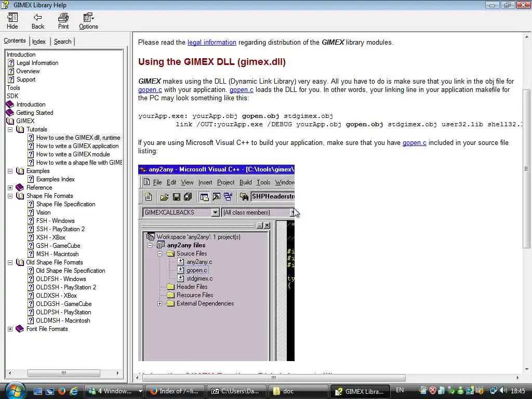Open 'How to write a GIMEX application' topic
The image size is (532, 399).
[x=77, y=146]
